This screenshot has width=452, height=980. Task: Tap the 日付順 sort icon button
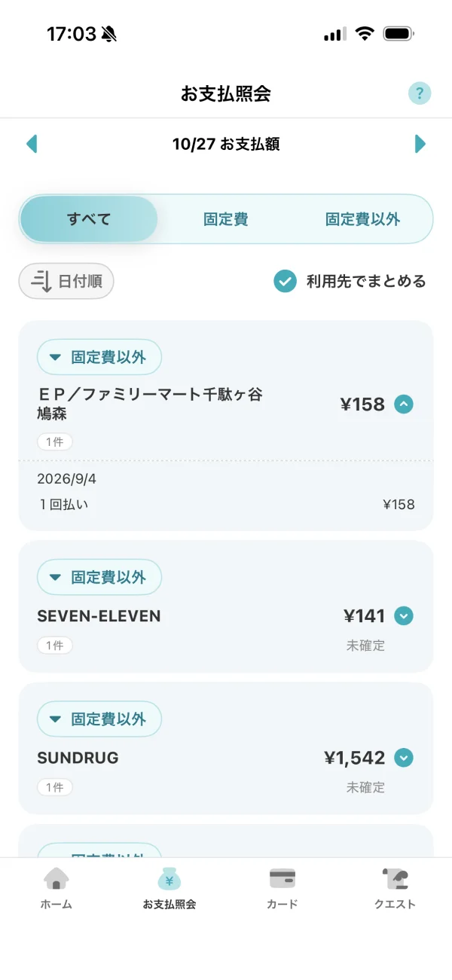[66, 282]
